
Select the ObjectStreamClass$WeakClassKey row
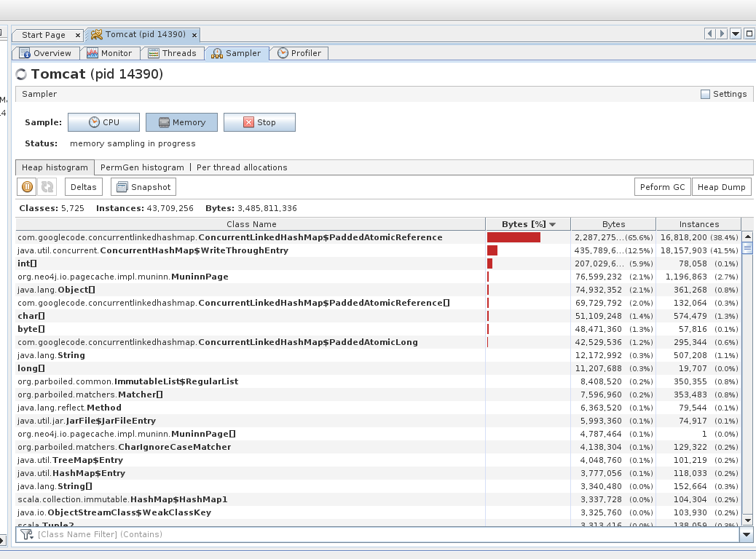pyautogui.click(x=379, y=512)
